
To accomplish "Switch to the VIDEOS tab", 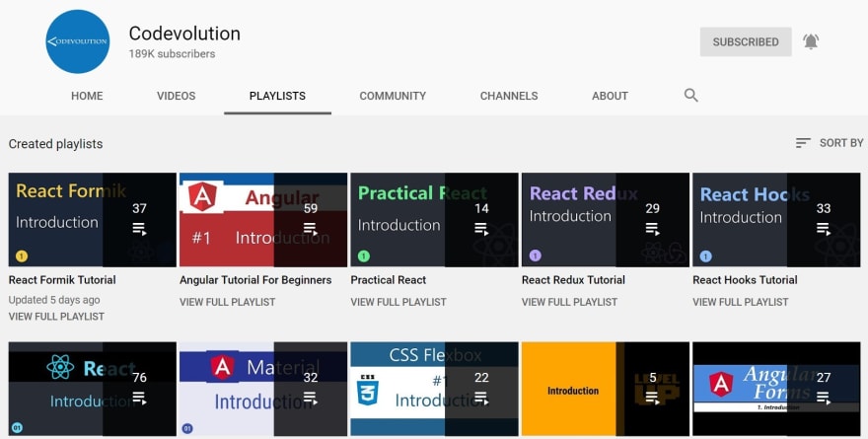I will pyautogui.click(x=176, y=96).
